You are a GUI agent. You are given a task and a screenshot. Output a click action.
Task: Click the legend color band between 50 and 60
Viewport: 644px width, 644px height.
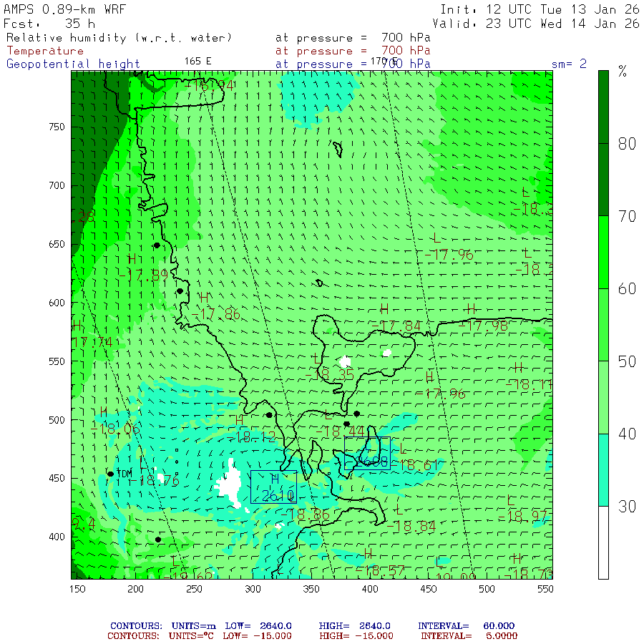coord(603,324)
